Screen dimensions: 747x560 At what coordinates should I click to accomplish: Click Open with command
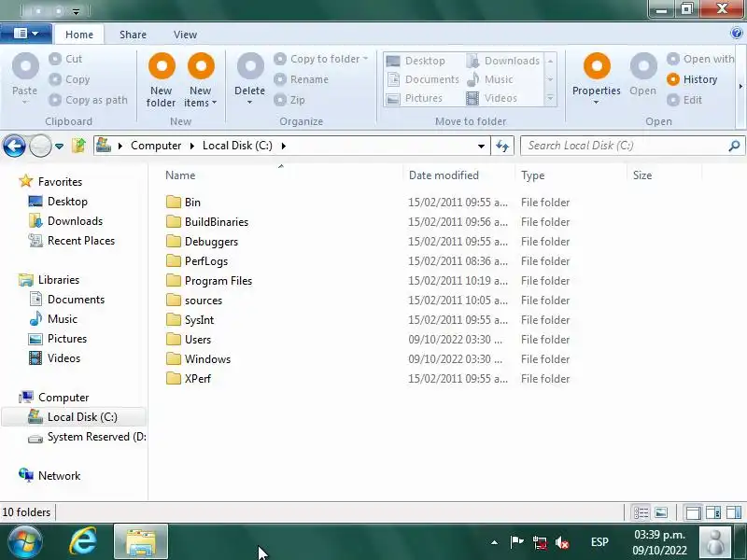[700, 59]
